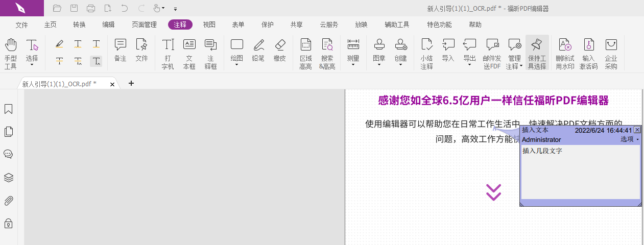Open the security lock panel
The width and height of the screenshot is (644, 245).
[x=8, y=223]
